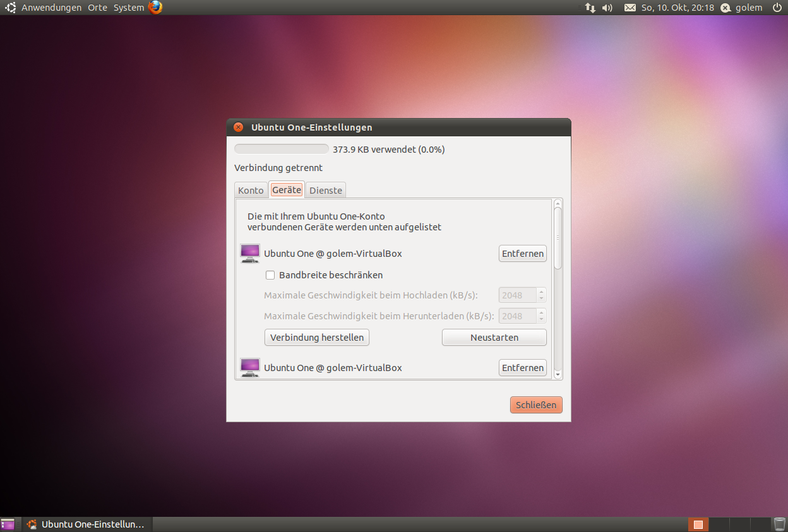Click the show desktop icon in bottom panel
The width and height of the screenshot is (788, 532).
(x=8, y=524)
